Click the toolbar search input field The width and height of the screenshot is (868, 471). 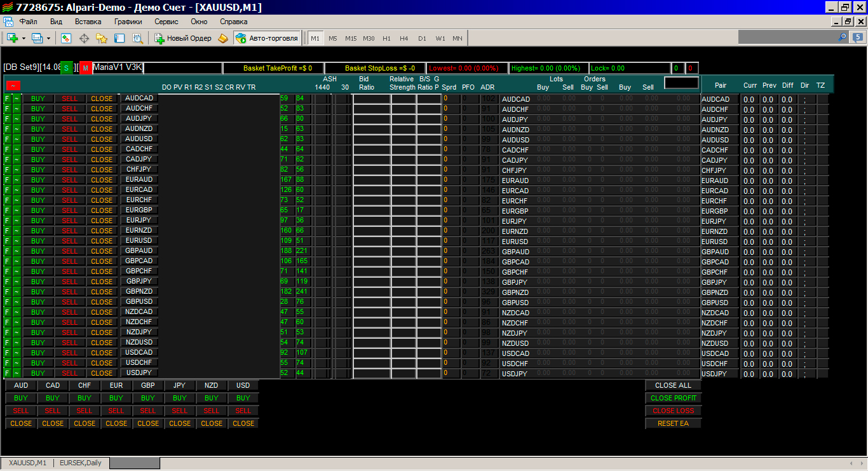pyautogui.click(x=787, y=38)
